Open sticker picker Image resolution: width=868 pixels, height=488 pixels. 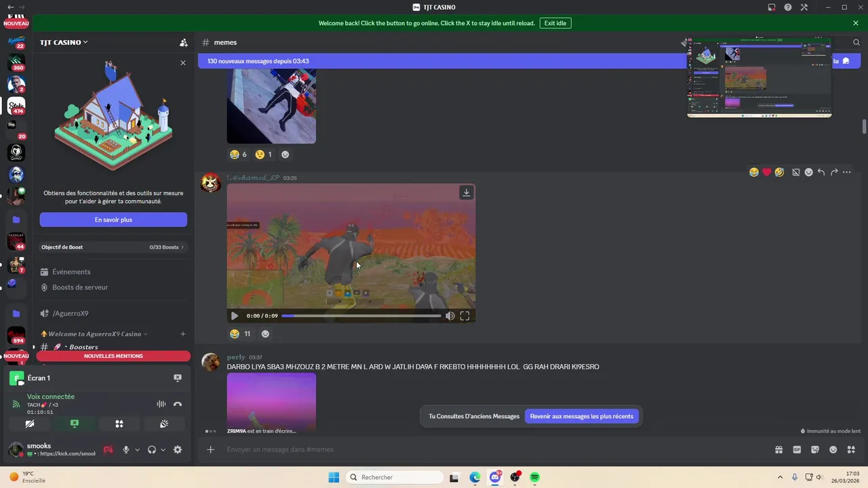tap(815, 449)
